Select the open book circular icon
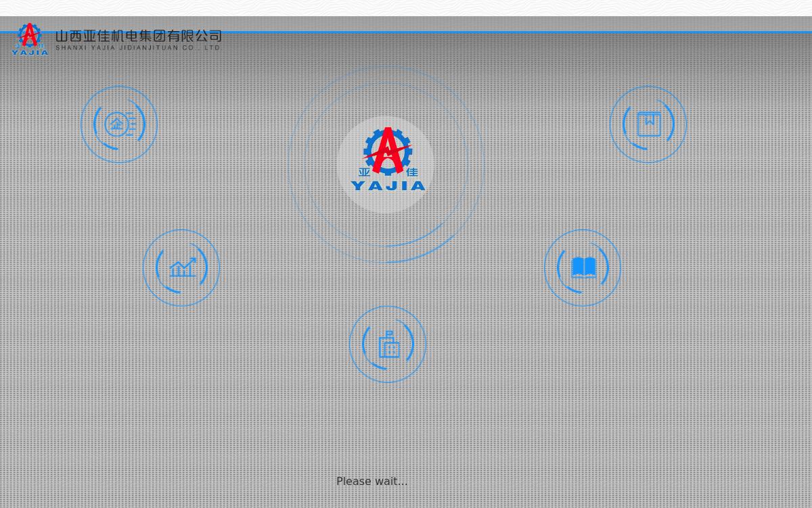This screenshot has width=812, height=508. tap(583, 268)
